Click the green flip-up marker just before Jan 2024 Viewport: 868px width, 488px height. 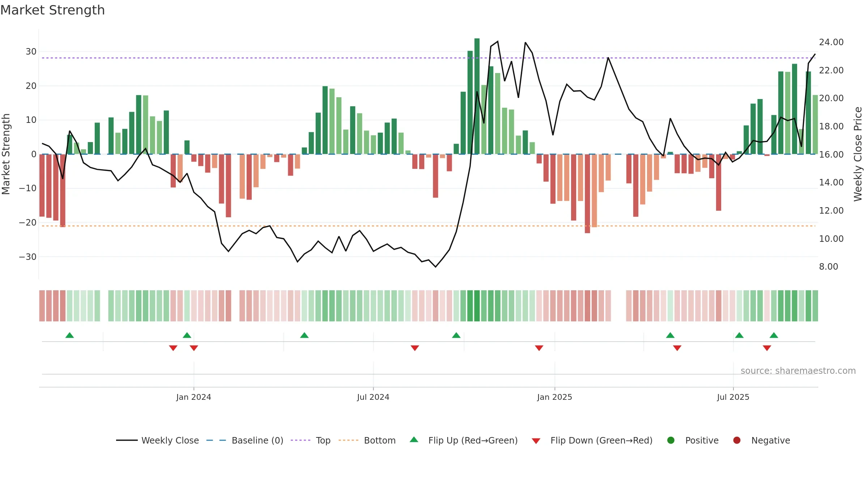point(187,335)
